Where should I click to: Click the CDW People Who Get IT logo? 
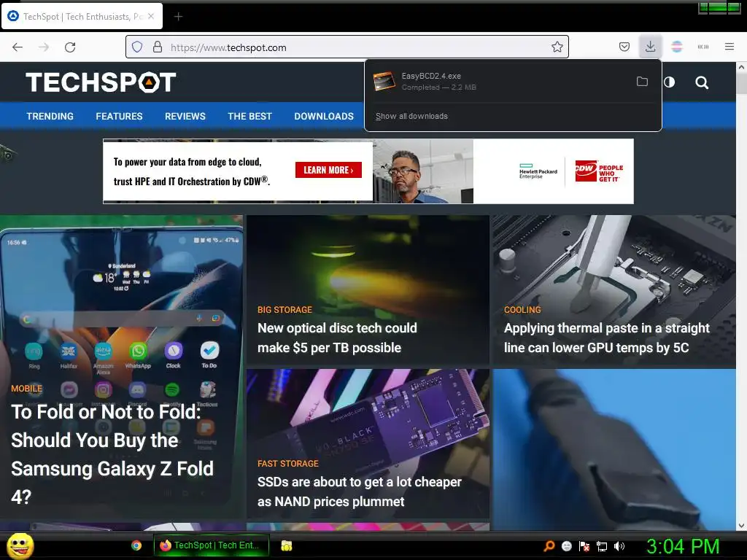pyautogui.click(x=599, y=171)
